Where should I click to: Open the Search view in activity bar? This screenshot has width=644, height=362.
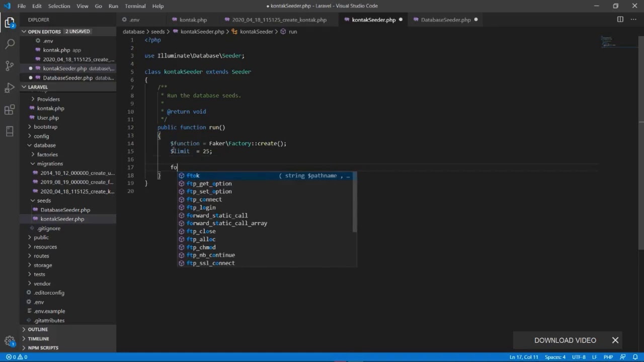pos(10,44)
